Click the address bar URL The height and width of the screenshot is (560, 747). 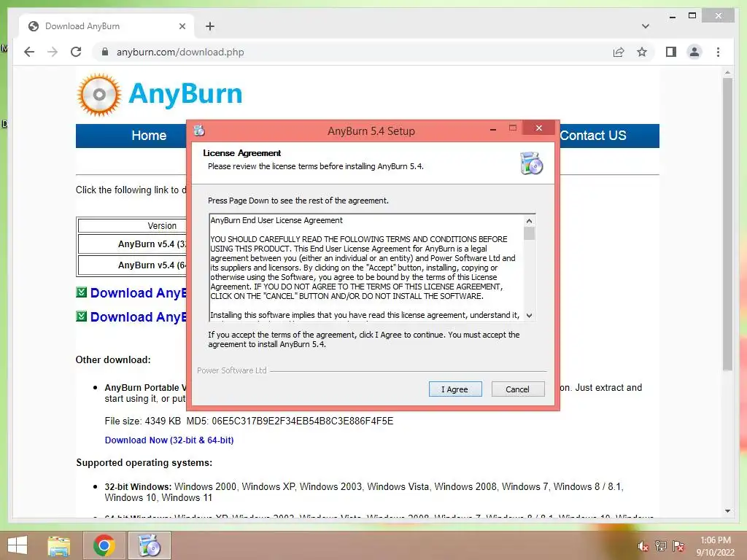(180, 52)
